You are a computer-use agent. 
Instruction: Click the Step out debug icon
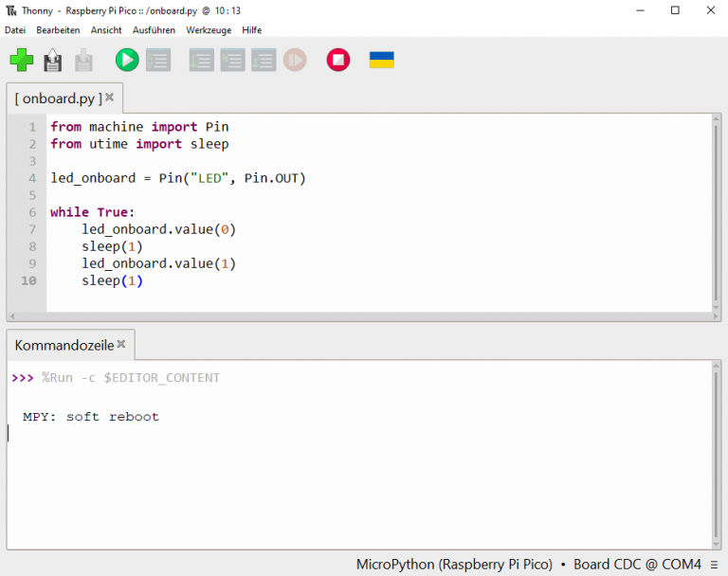click(264, 61)
